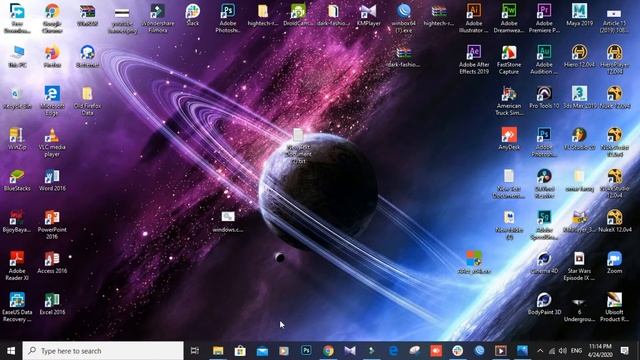Select NukeX 12.0v4 desktop icon
Viewport: 640px width, 360px height.
pyautogui.click(x=614, y=221)
